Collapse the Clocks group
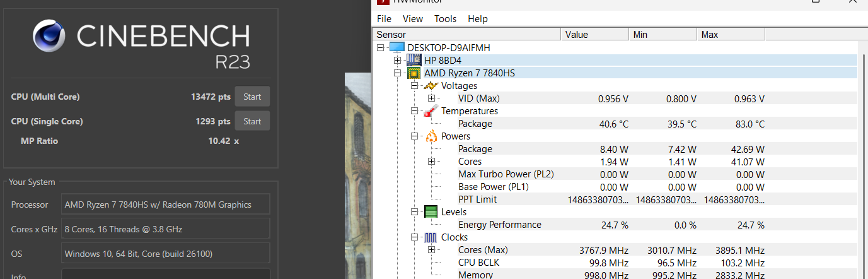 click(x=414, y=237)
